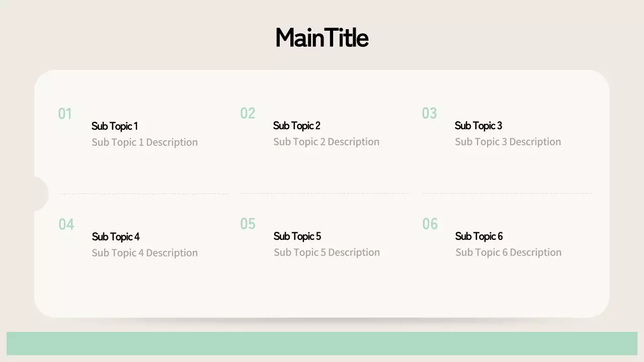Click the number 05 label

coord(248,224)
